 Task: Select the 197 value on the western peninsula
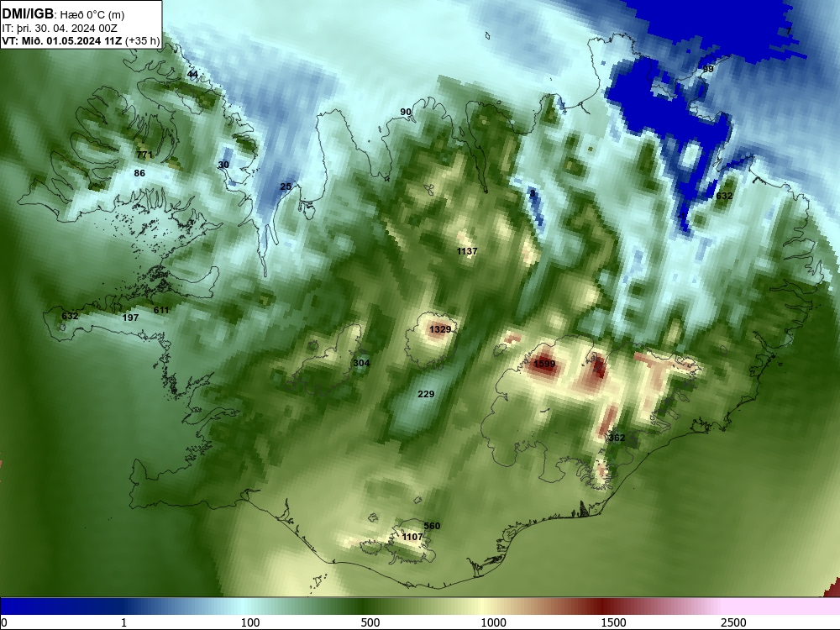click(x=130, y=318)
